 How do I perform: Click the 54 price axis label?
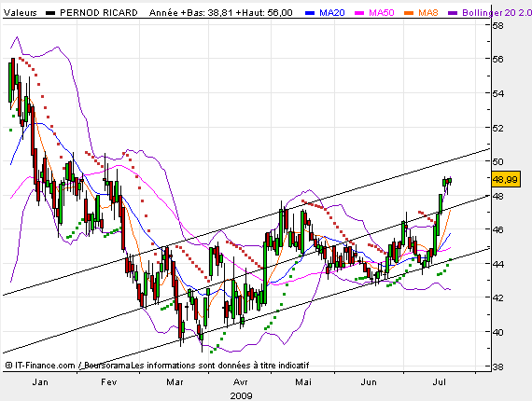pos(498,93)
